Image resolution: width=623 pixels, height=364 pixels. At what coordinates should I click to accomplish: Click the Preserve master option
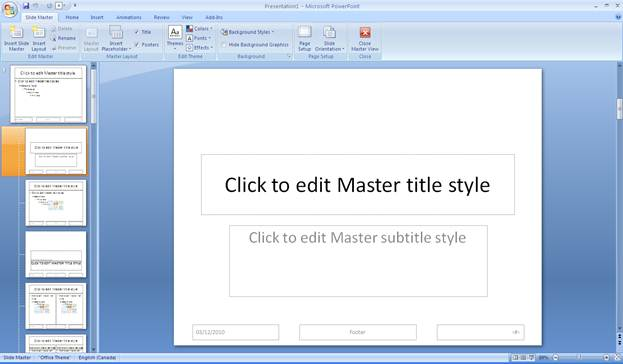pos(64,48)
